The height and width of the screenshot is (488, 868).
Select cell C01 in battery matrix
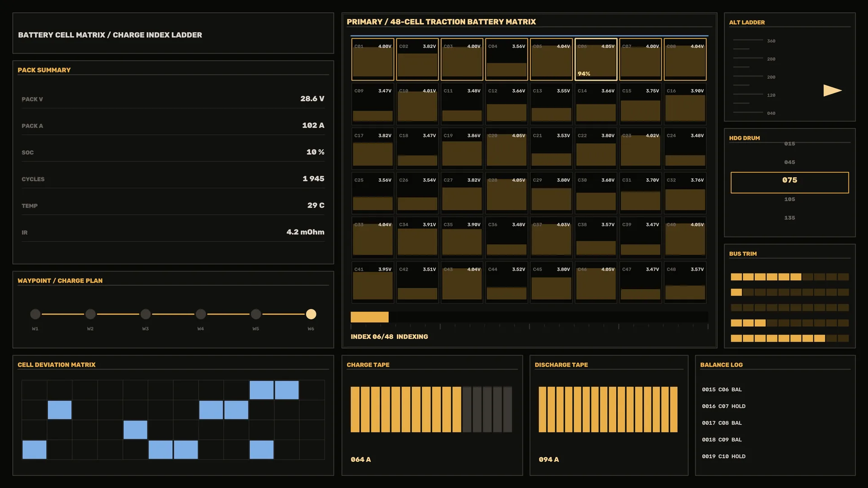coord(373,60)
